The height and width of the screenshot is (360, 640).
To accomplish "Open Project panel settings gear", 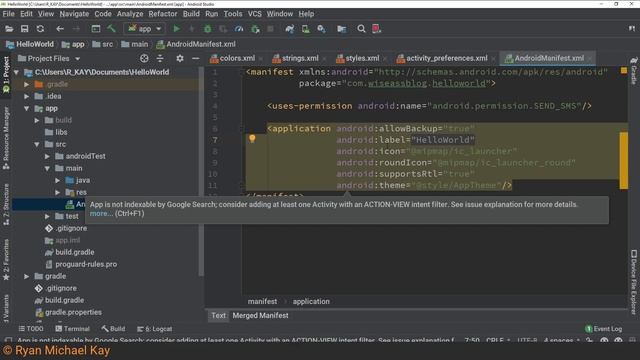I will (x=180, y=58).
